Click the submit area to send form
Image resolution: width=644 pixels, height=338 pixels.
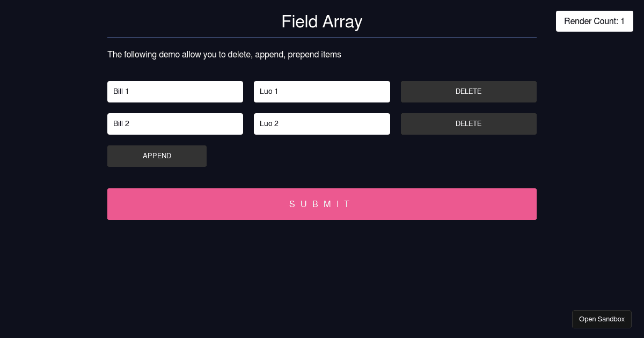pos(322,204)
